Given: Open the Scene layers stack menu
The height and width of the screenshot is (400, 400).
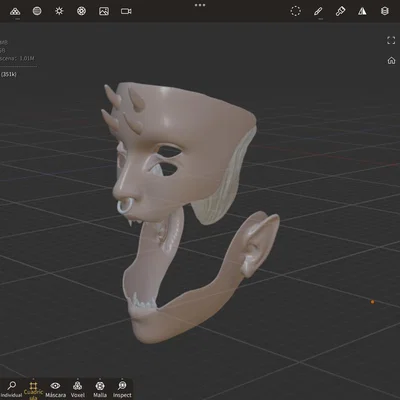Looking at the screenshot, I should click(384, 11).
